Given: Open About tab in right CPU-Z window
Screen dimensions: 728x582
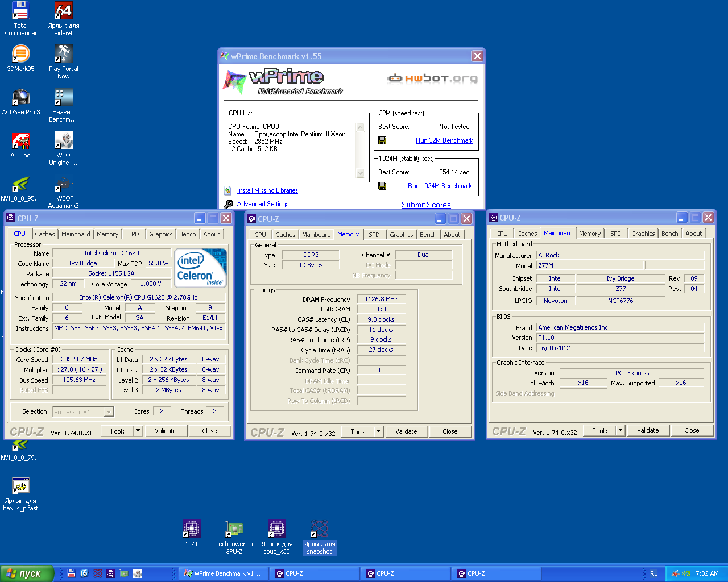Looking at the screenshot, I should tap(693, 234).
